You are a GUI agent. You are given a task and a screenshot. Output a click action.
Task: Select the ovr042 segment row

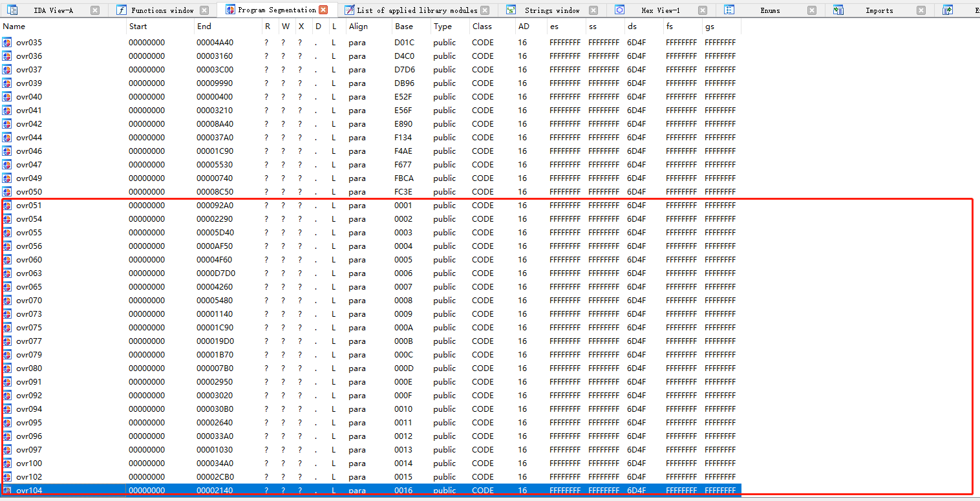[x=370, y=124]
